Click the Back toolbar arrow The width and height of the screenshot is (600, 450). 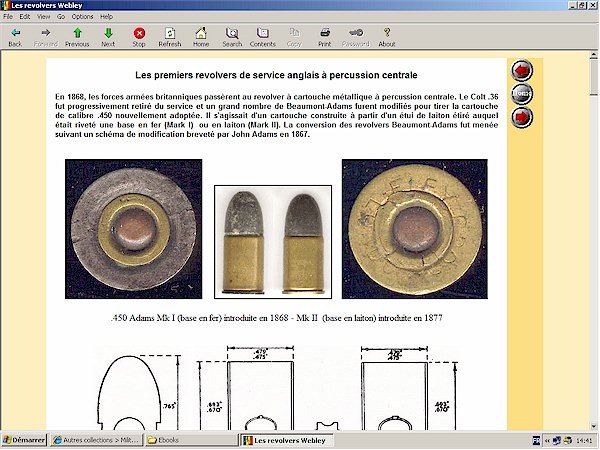click(15, 37)
